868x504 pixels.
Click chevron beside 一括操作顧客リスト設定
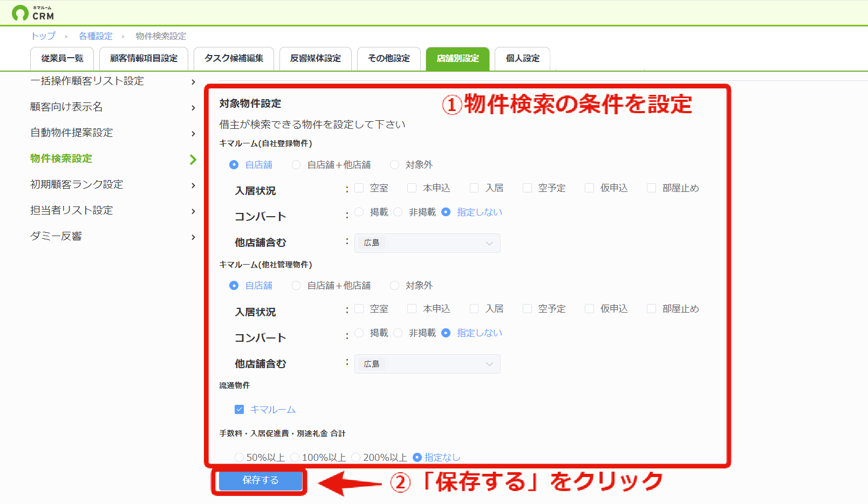pyautogui.click(x=193, y=82)
